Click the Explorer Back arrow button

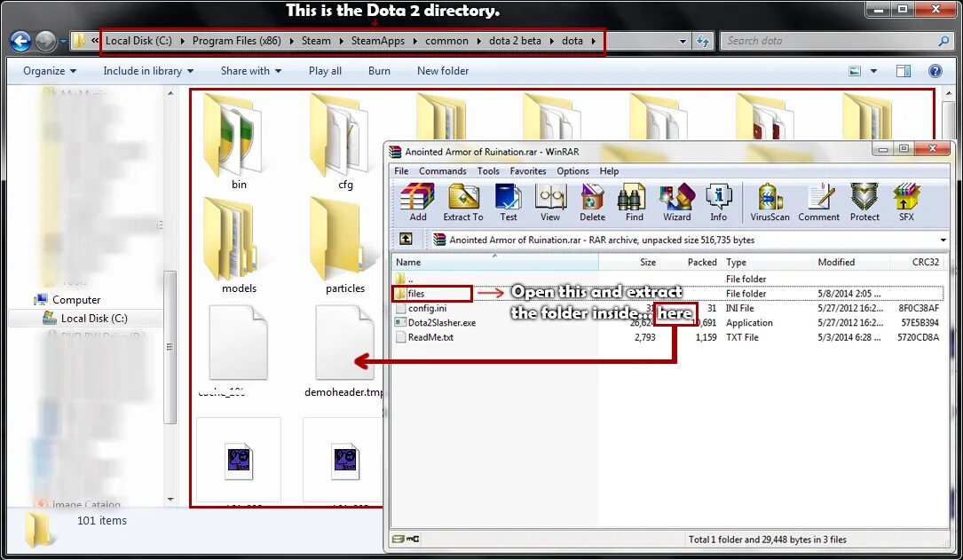pyautogui.click(x=20, y=41)
